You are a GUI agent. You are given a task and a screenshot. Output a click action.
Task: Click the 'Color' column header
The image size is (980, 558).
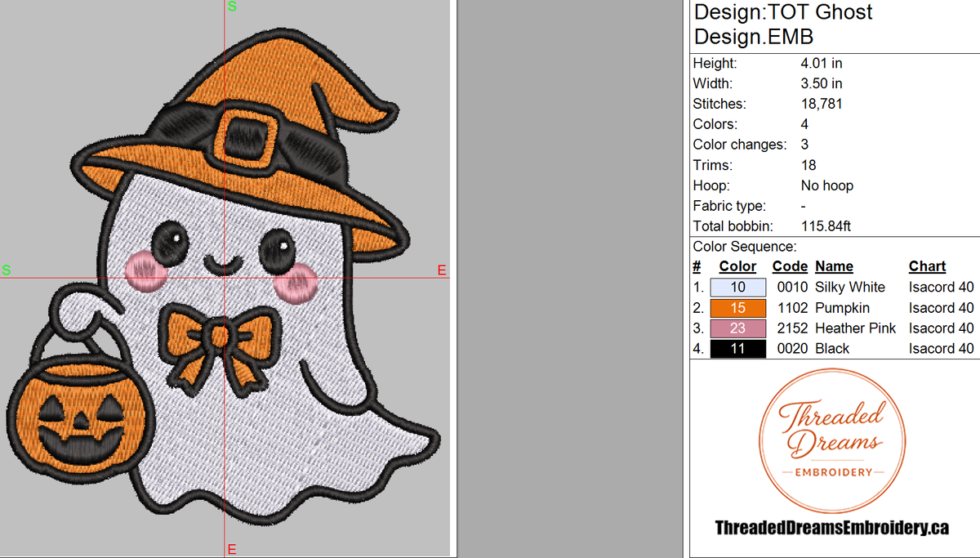click(x=737, y=266)
